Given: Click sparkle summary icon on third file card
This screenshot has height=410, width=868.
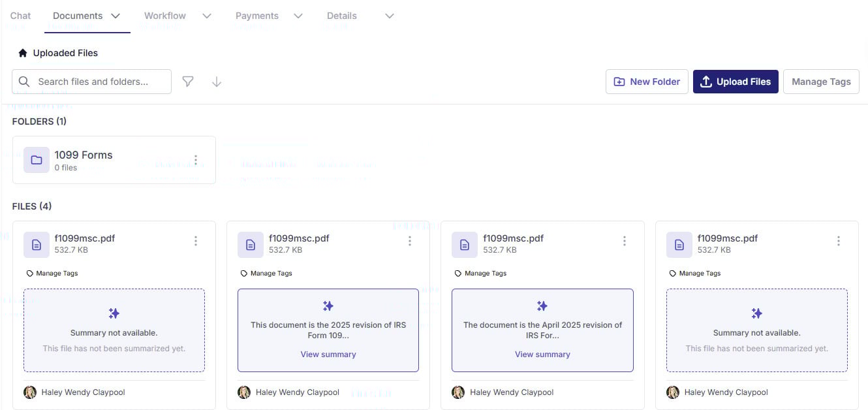Looking at the screenshot, I should [542, 306].
